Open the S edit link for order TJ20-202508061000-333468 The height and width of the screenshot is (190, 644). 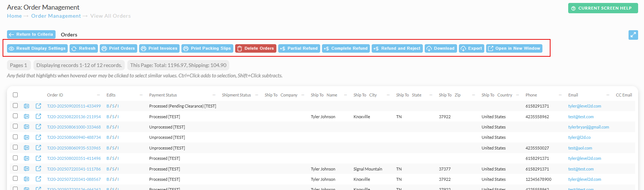tap(113, 127)
